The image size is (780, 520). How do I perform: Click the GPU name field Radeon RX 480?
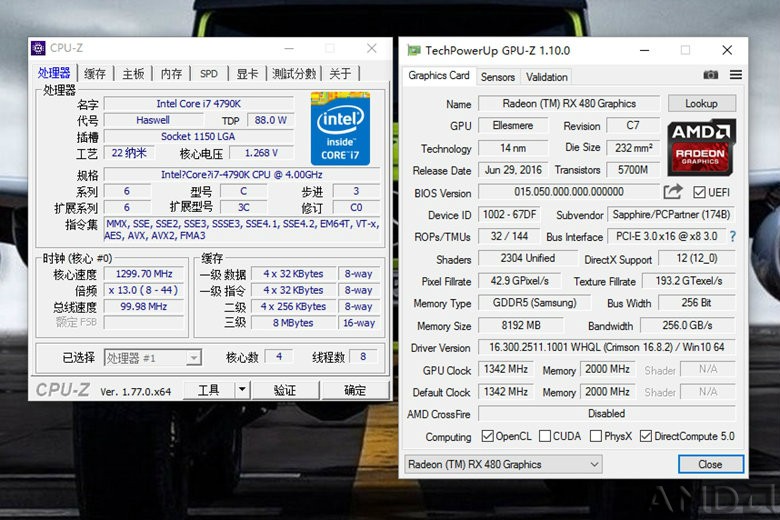[x=569, y=104]
